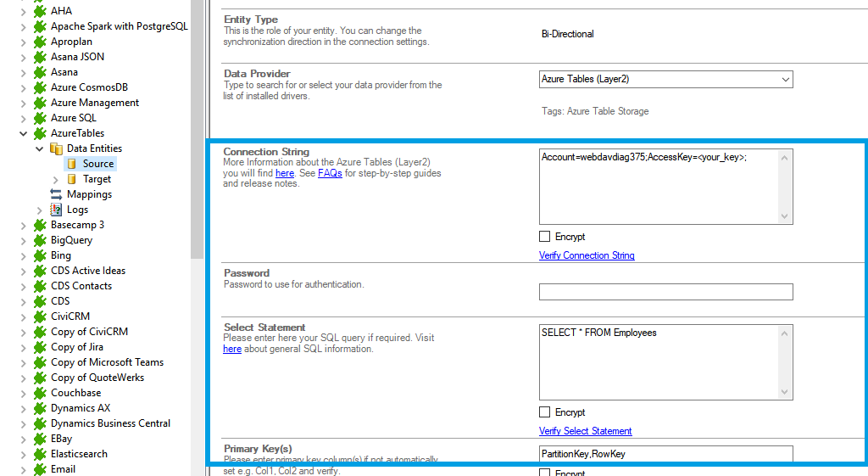The width and height of the screenshot is (868, 476).
Task: Click the connection tree vertical scrollbar
Action: [x=198, y=127]
